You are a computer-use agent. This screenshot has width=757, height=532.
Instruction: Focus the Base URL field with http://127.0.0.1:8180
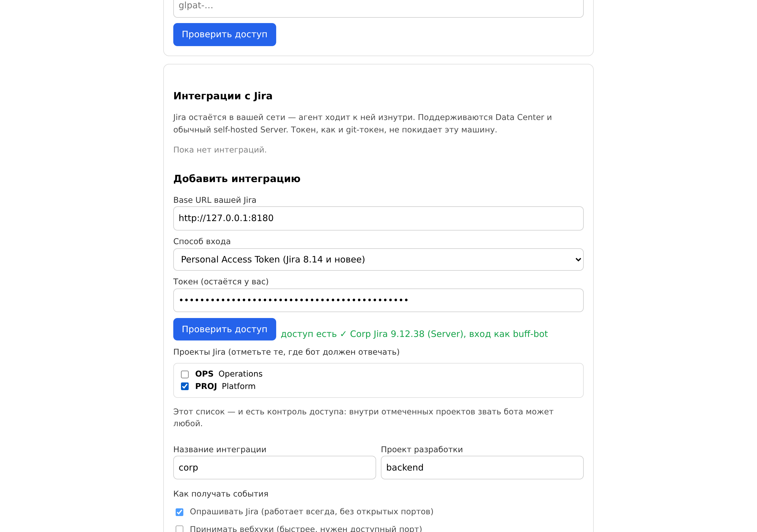pos(378,218)
